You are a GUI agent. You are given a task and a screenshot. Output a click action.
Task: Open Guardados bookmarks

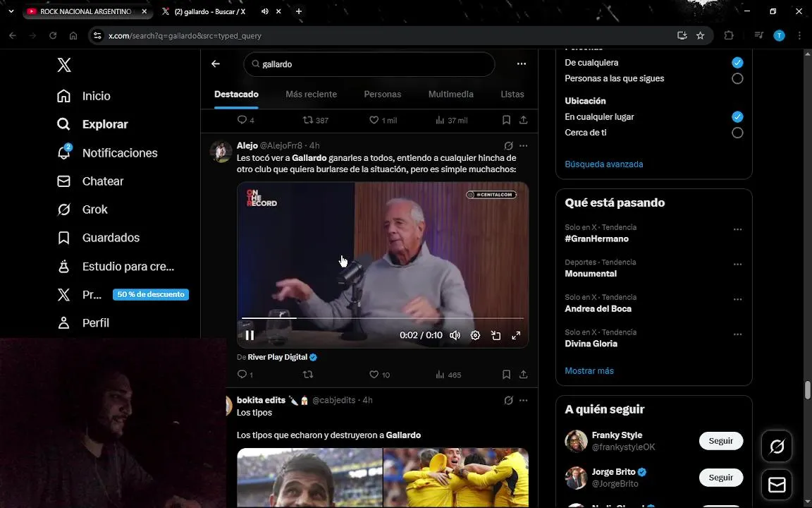tap(98, 238)
